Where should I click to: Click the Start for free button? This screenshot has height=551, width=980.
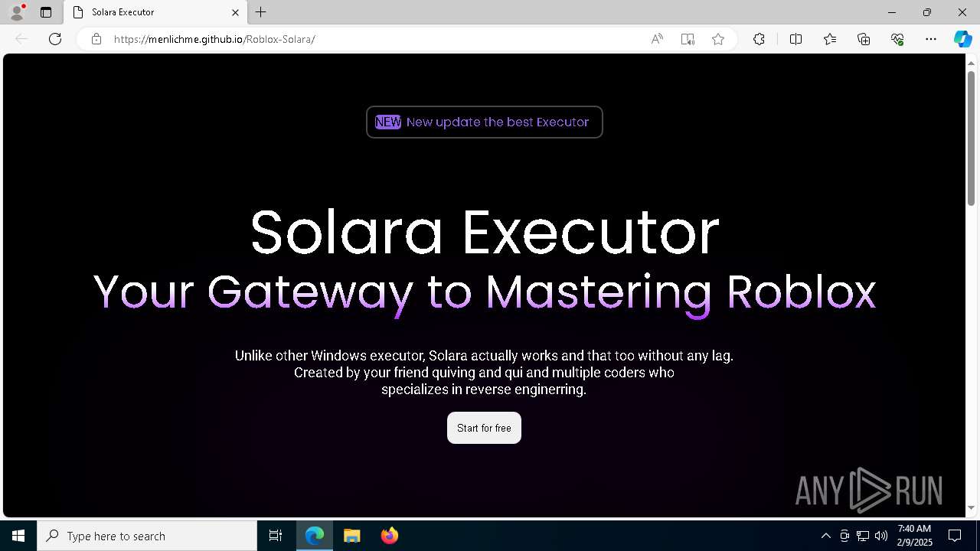coord(484,428)
